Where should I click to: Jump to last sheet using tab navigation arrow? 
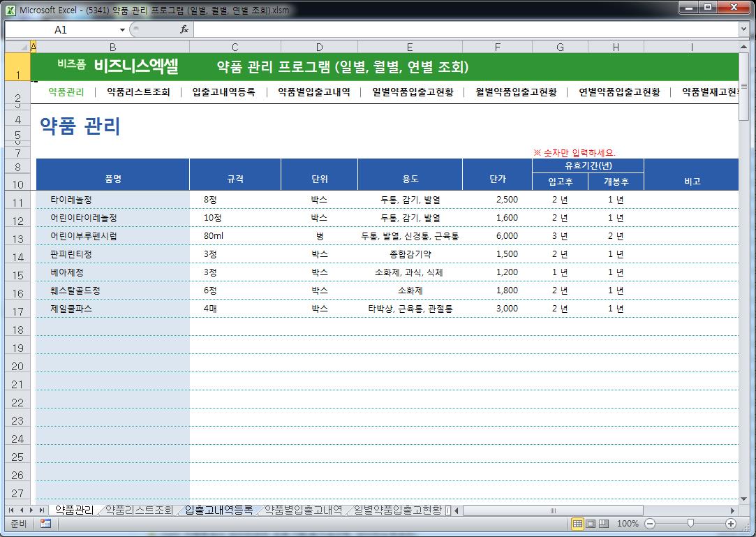point(43,510)
